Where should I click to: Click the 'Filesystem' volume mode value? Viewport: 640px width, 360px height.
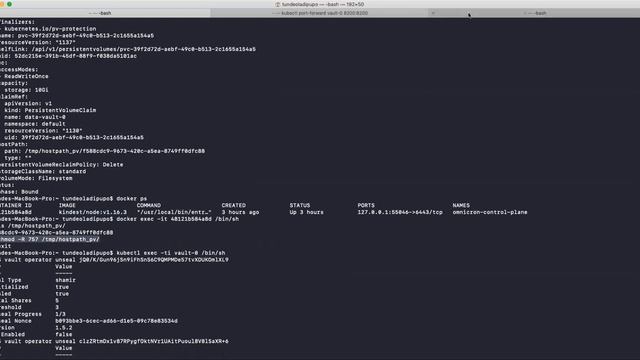(x=55, y=178)
